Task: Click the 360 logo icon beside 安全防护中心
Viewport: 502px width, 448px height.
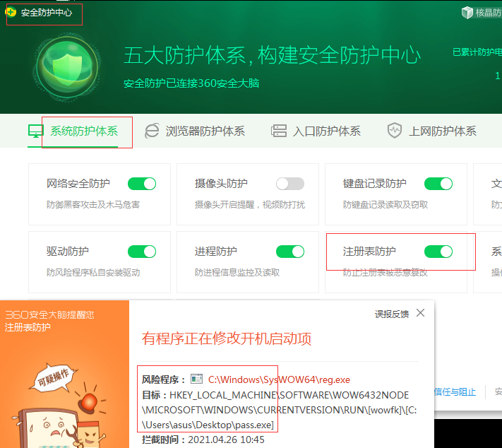Action: [11, 13]
